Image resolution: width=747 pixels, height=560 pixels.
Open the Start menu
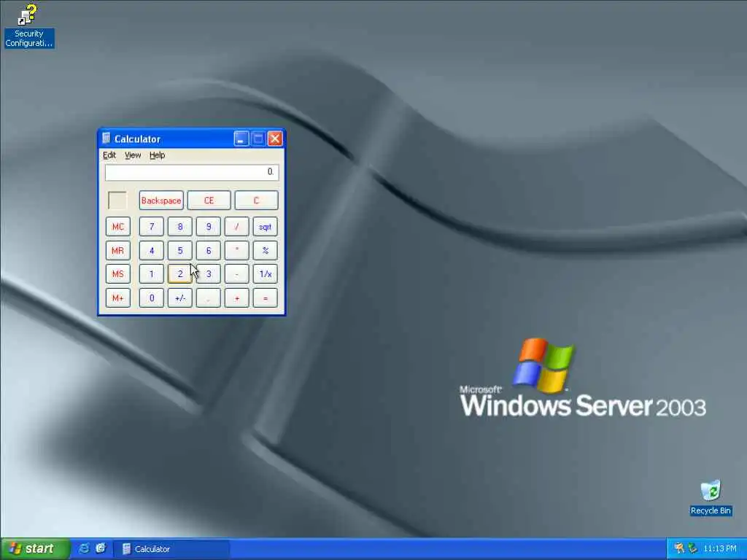tap(35, 548)
